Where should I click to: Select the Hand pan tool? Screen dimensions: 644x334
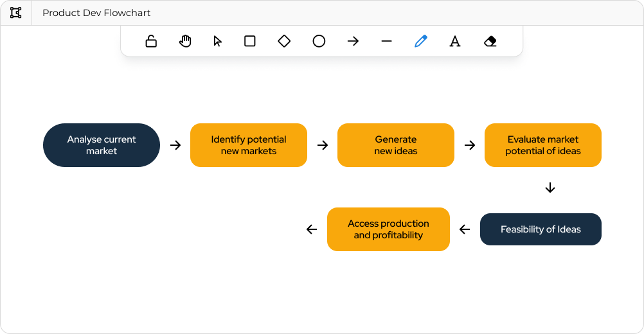coord(185,41)
